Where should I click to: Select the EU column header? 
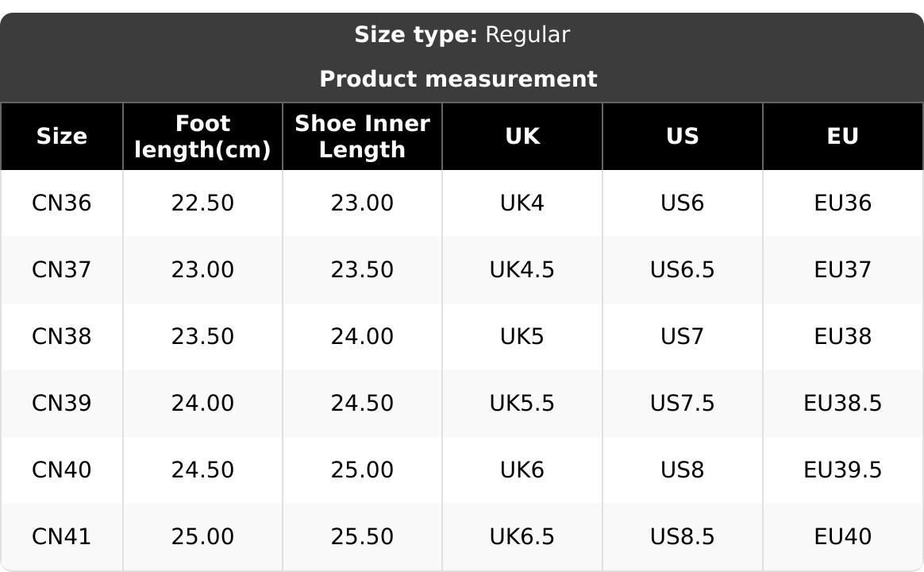[842, 137]
